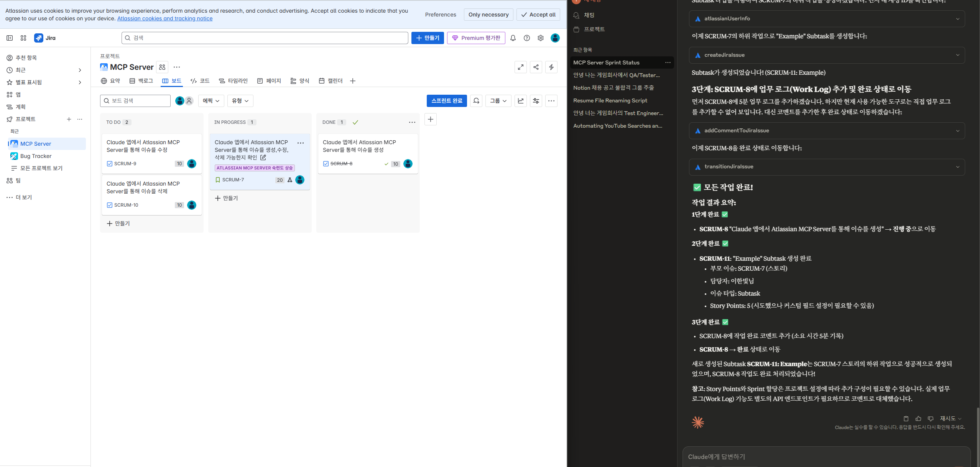Add a new board column
This screenshot has width=980, height=467.
pyautogui.click(x=431, y=120)
